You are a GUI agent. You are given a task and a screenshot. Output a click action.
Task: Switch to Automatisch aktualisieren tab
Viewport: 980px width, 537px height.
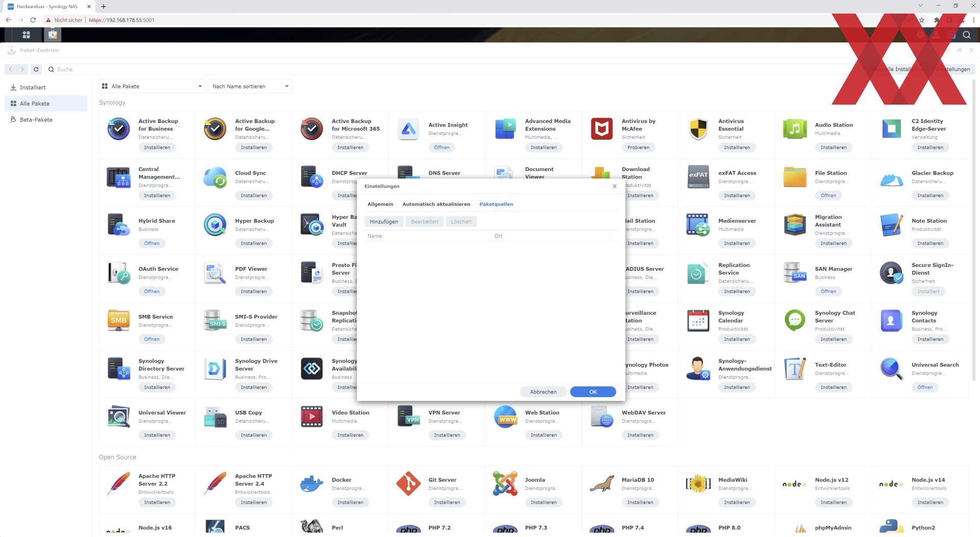tap(436, 204)
